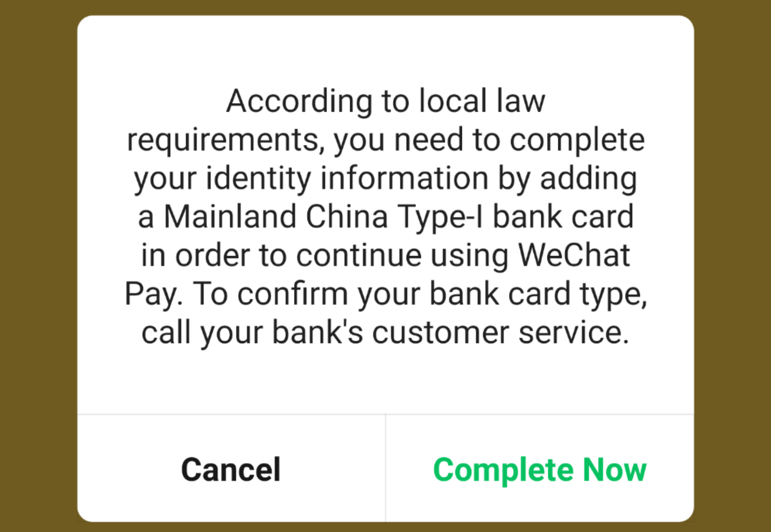Dismiss the dialog by tapping dimmed backdrop
Screen dimensions: 771x532
[38, 264]
